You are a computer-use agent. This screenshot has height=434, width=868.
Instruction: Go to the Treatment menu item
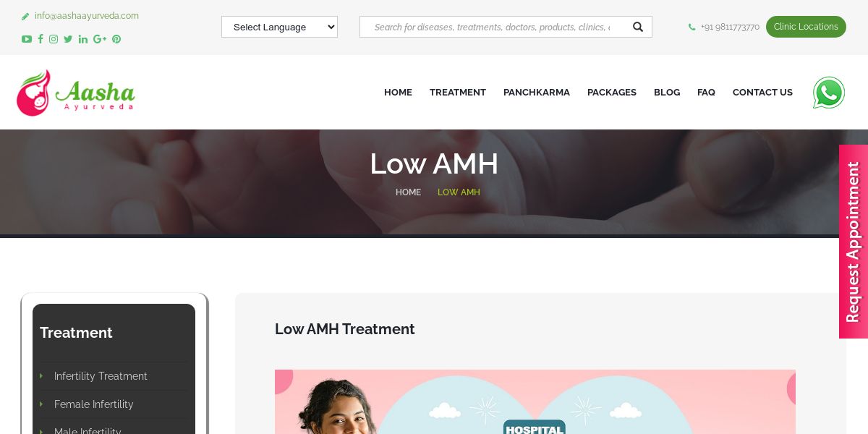pos(458,93)
